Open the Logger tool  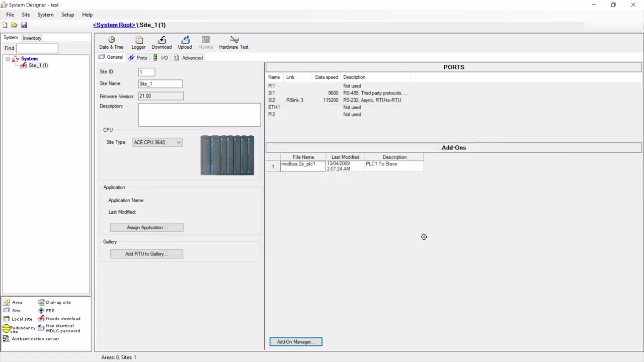coord(138,43)
